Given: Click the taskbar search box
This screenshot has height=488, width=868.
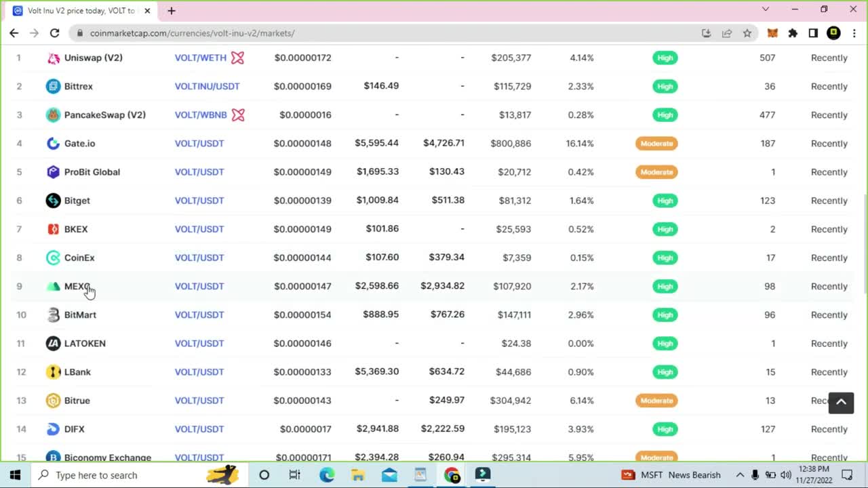Looking at the screenshot, I should pos(139,475).
